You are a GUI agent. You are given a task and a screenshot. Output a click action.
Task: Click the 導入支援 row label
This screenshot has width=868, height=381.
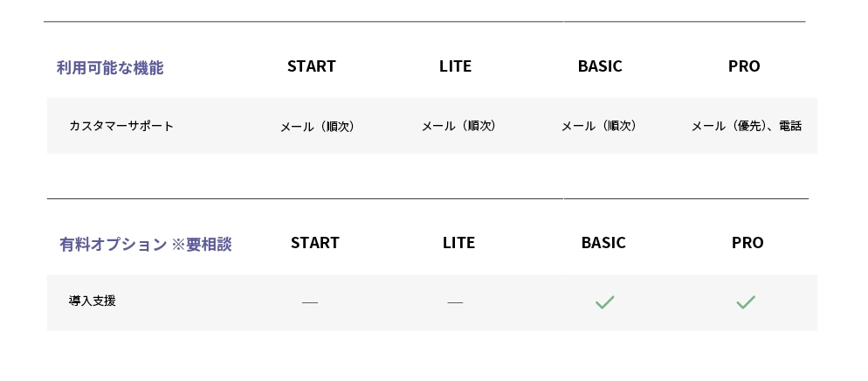coord(93,301)
